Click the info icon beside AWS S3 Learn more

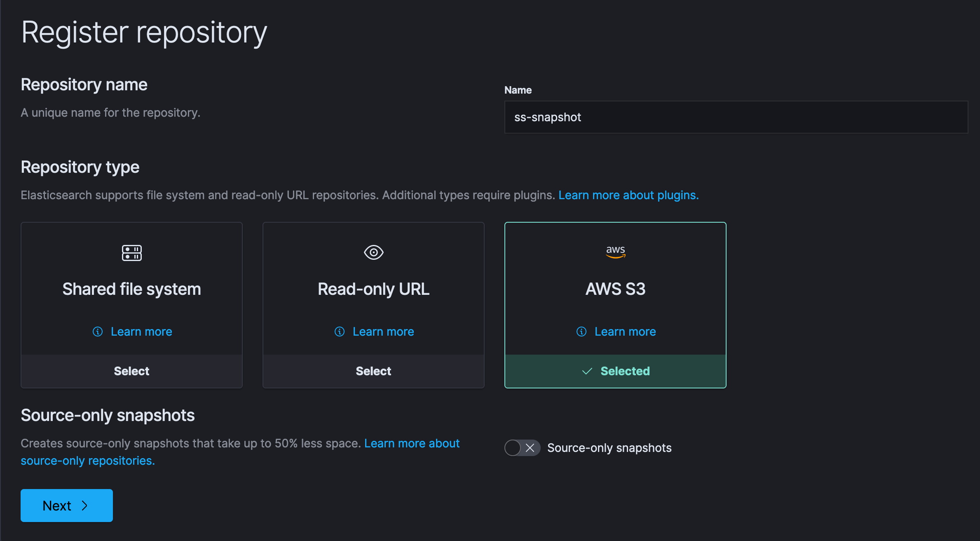581,332
